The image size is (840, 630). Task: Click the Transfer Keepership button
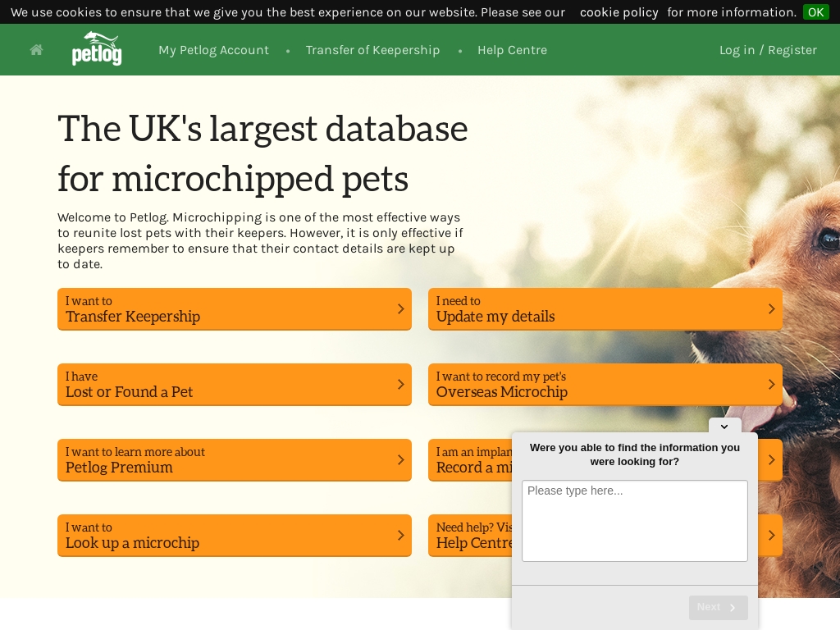(235, 309)
